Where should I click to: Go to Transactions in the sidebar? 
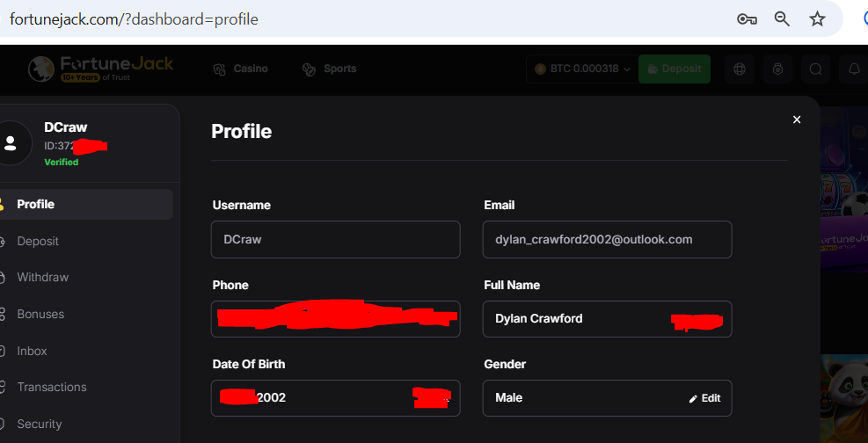[51, 387]
